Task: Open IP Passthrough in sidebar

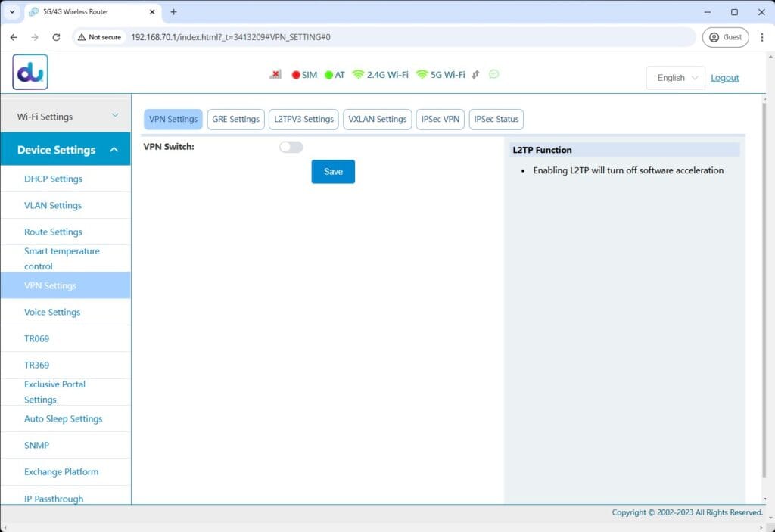Action: click(x=66, y=496)
